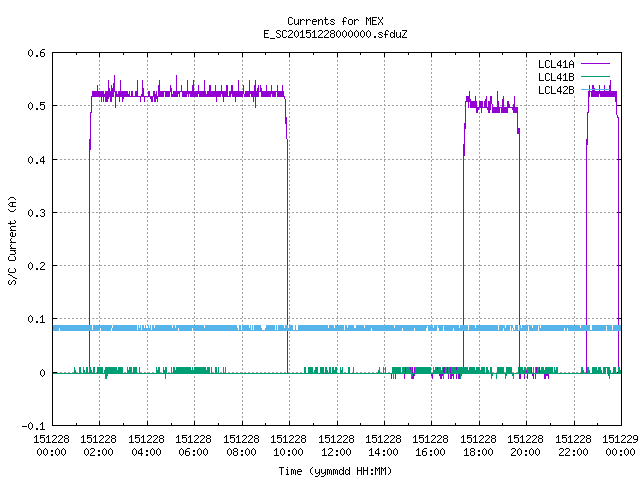The height and width of the screenshot is (480, 640).
Task: Click the blue LCL42B legend line sample
Action: point(595,89)
